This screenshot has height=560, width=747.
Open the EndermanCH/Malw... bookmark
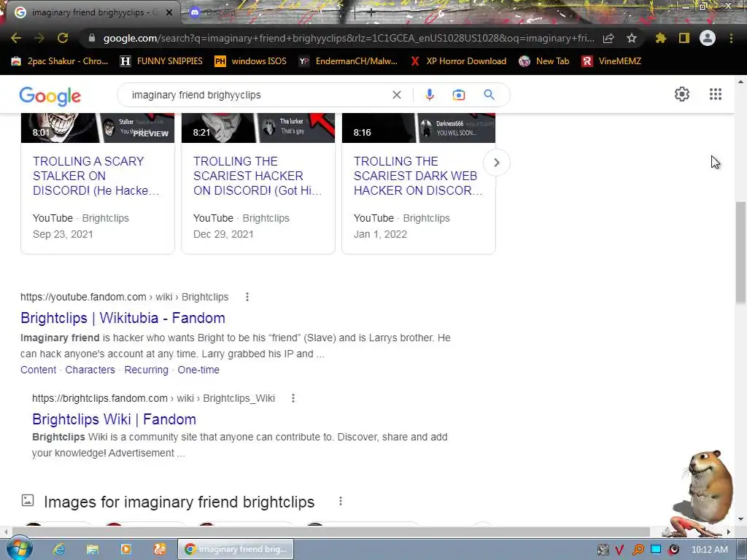(348, 61)
